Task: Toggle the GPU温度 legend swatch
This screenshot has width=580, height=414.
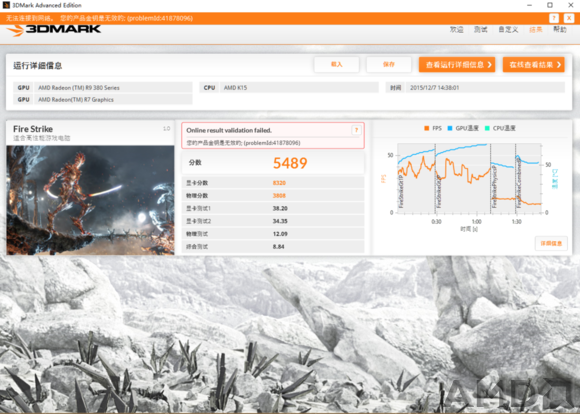Action: tap(450, 128)
